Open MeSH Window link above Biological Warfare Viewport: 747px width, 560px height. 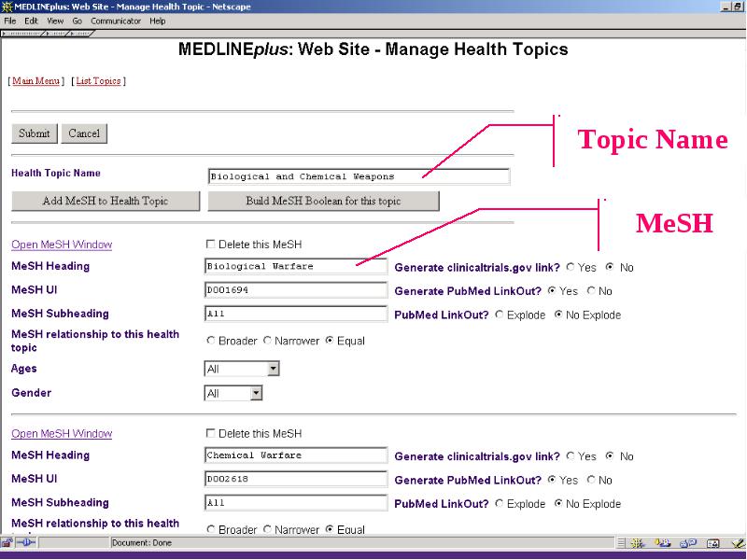tap(62, 245)
